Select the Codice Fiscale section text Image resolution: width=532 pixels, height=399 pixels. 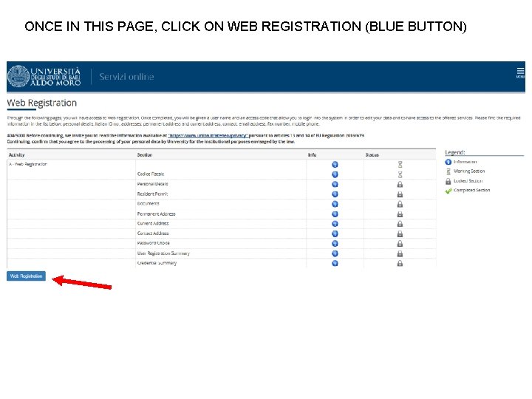point(151,174)
